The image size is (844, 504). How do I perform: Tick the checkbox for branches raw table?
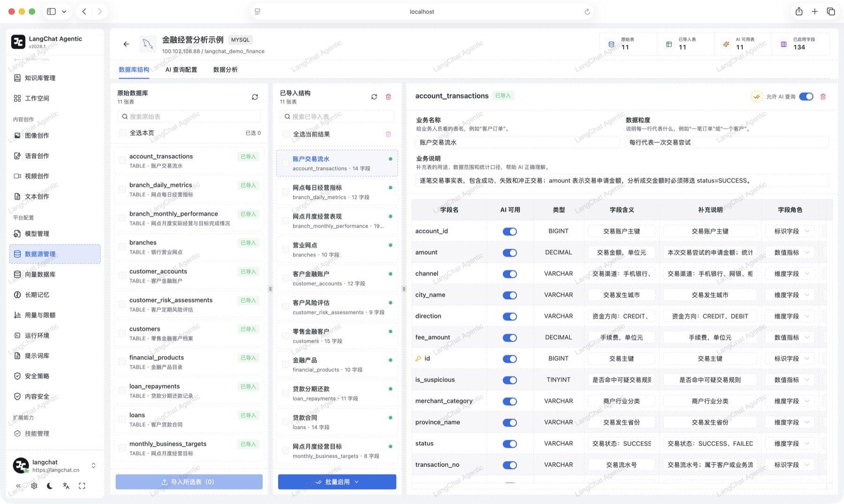122,247
